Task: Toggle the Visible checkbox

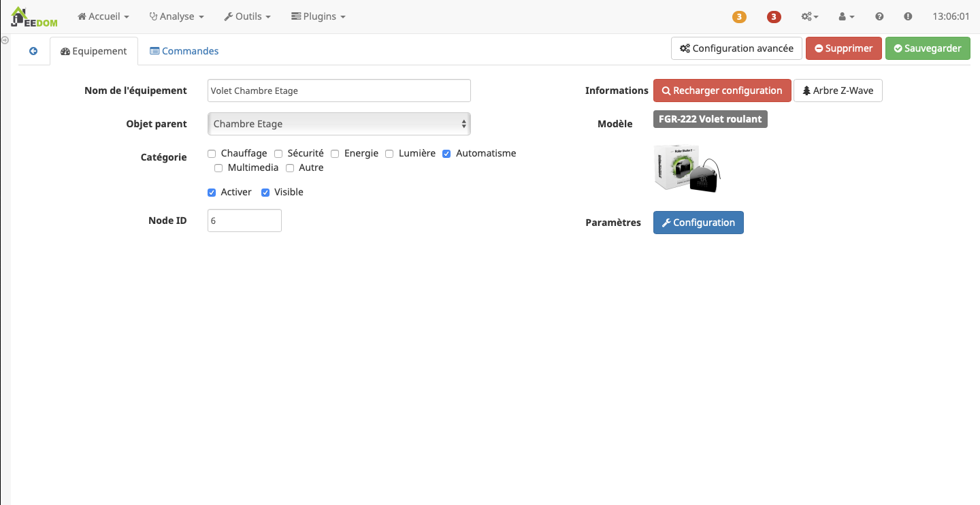Action: (265, 193)
